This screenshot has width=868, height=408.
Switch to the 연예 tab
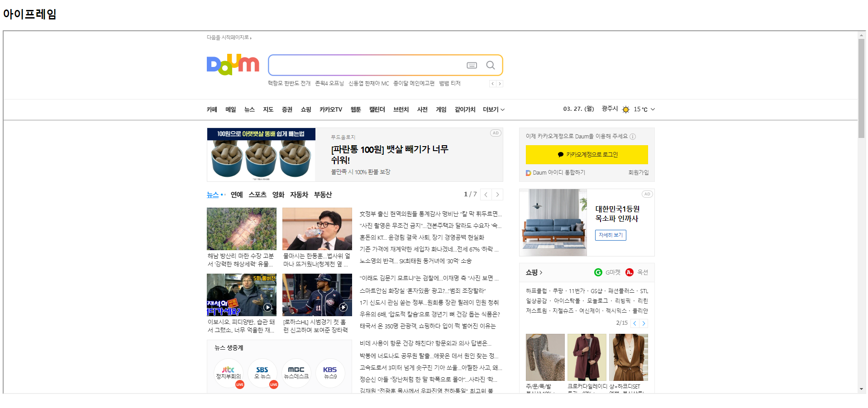coord(237,195)
